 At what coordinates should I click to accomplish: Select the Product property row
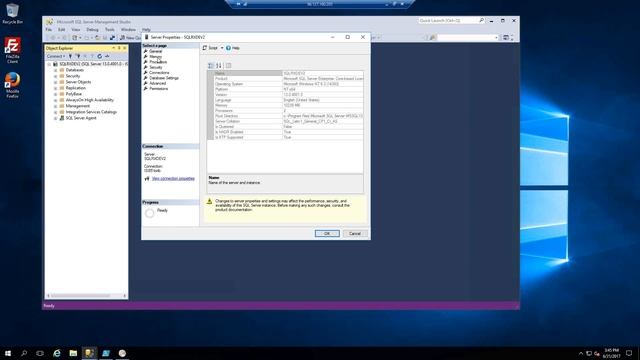pos(289,78)
